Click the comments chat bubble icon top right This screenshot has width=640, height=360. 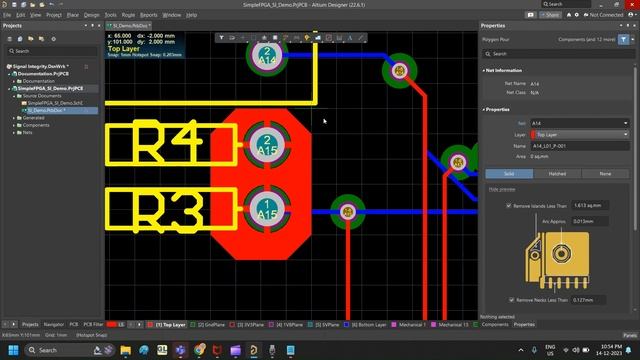coord(530,15)
